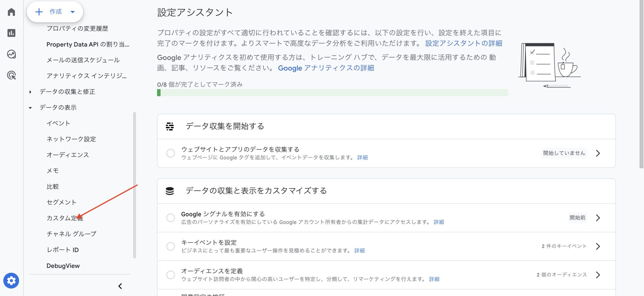
Task: Collapse データの表示 section
Action: tap(30, 108)
